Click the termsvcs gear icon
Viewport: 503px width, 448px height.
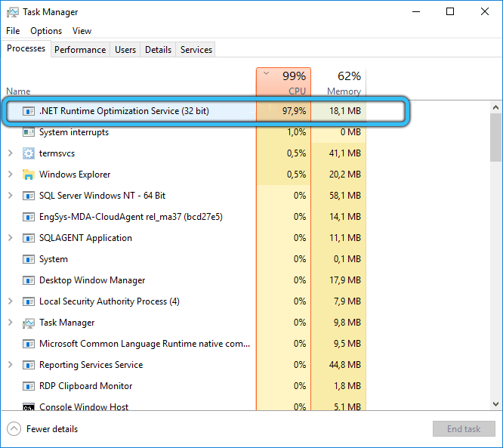pos(29,153)
